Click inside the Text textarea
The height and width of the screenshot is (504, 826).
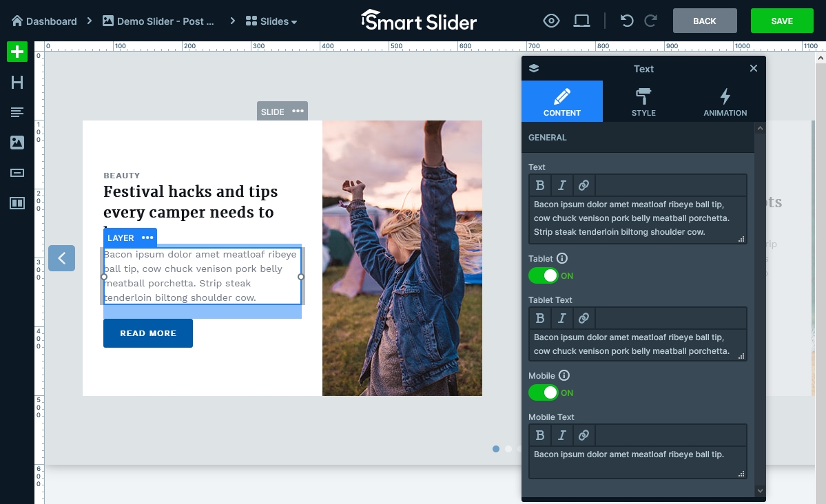pyautogui.click(x=637, y=219)
